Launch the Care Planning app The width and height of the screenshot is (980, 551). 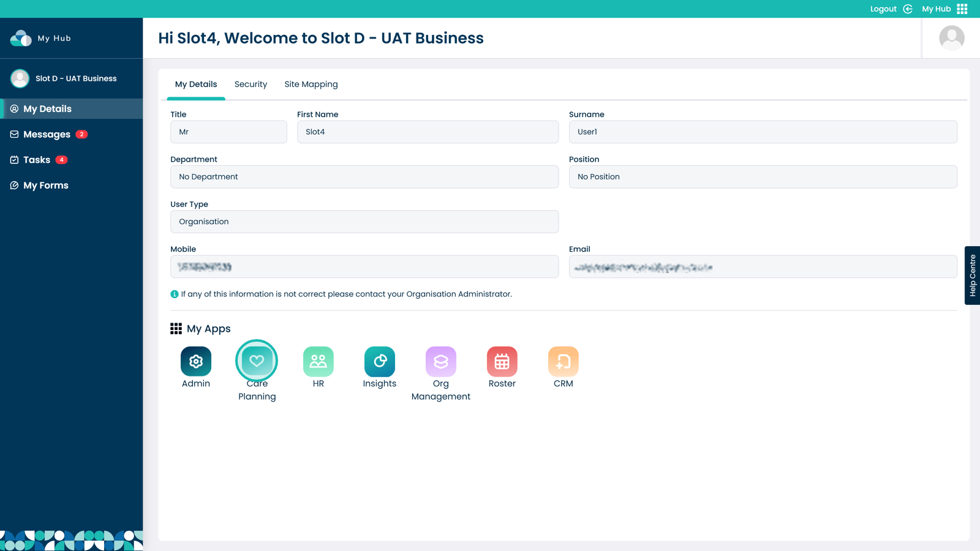coord(257,361)
